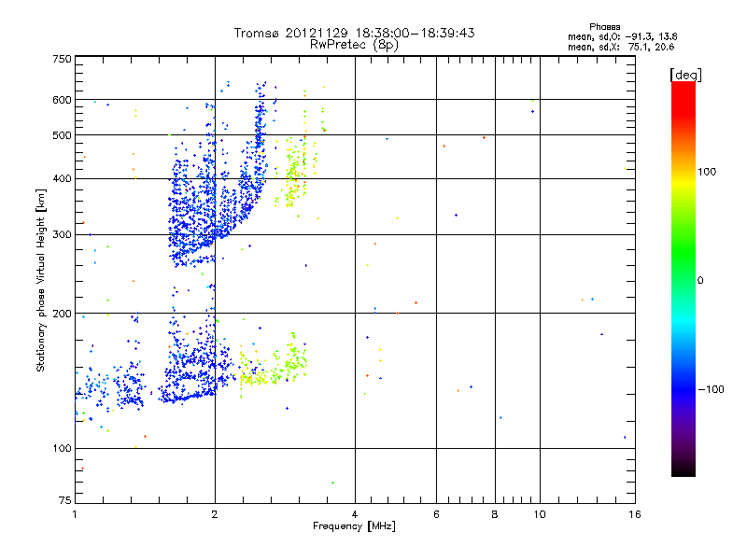Click the x-axis label '10'
Screen dimensions: 747x560
(x=540, y=514)
